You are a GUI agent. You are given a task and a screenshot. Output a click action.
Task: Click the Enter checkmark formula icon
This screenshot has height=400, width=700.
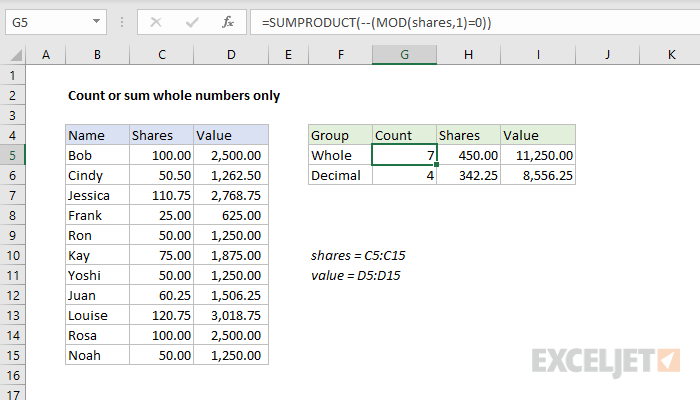[192, 22]
